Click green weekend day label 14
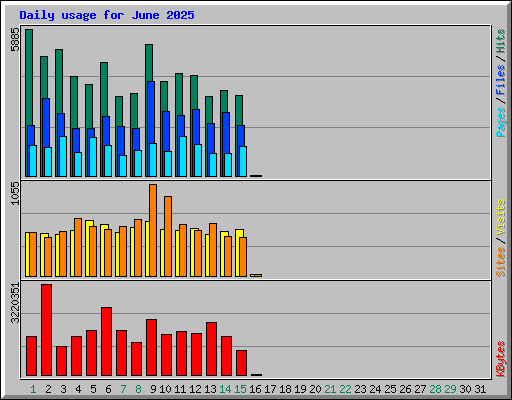 tap(225, 389)
